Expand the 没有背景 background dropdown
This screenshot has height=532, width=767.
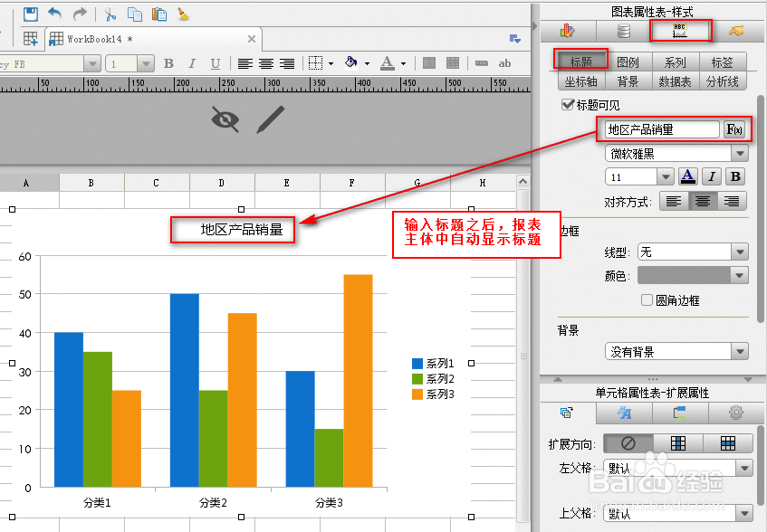[x=674, y=351]
